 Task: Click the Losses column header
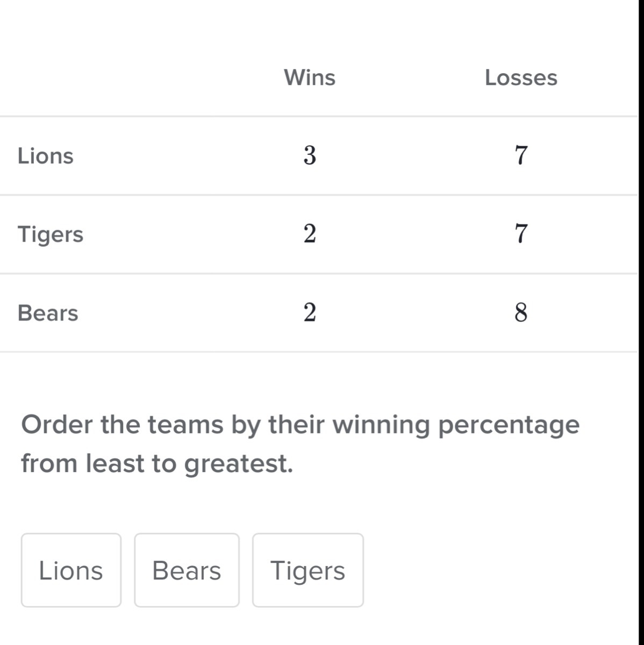[x=521, y=77]
